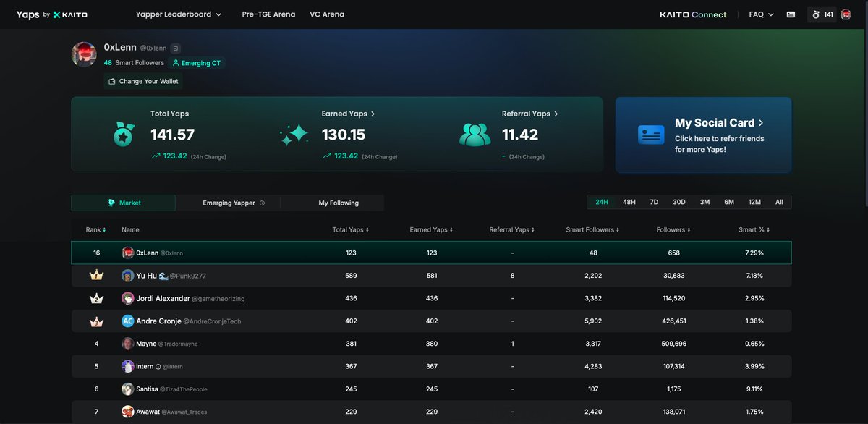Expand the Yapper Leaderboard dropdown
The width and height of the screenshot is (868, 424).
pos(179,14)
